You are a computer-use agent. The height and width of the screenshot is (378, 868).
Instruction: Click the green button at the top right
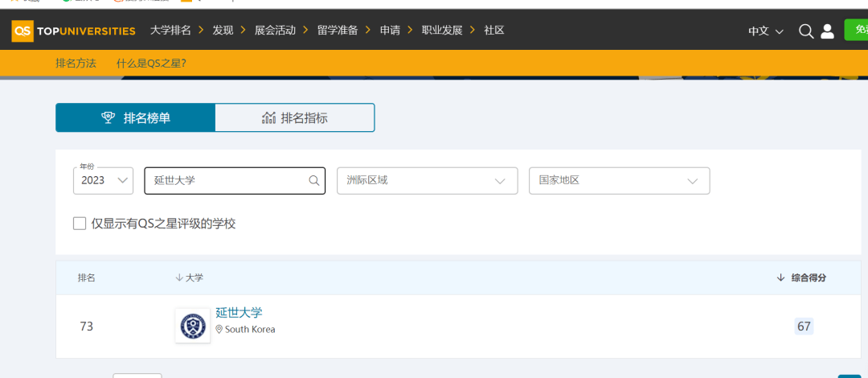pyautogui.click(x=856, y=30)
